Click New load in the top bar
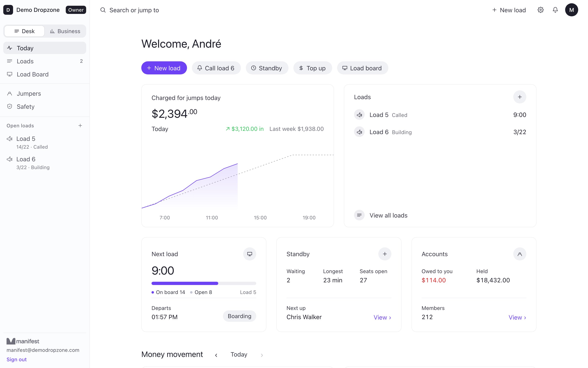 [x=509, y=10]
